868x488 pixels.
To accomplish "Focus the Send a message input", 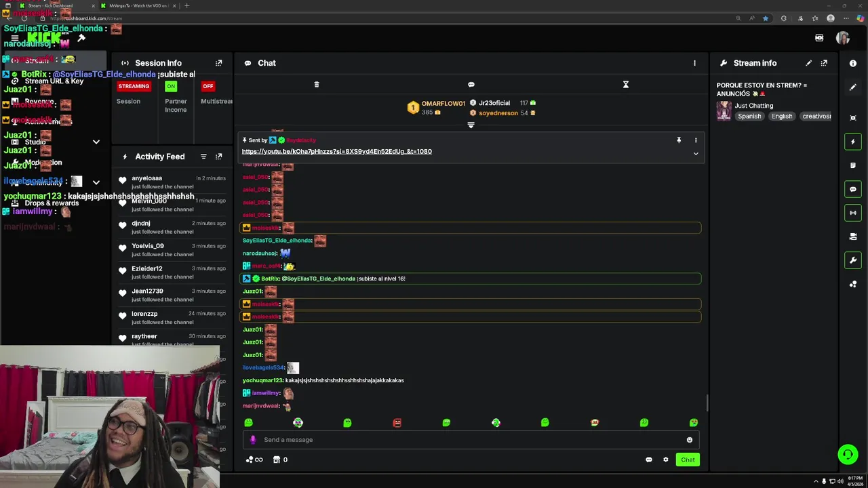I will point(471,440).
